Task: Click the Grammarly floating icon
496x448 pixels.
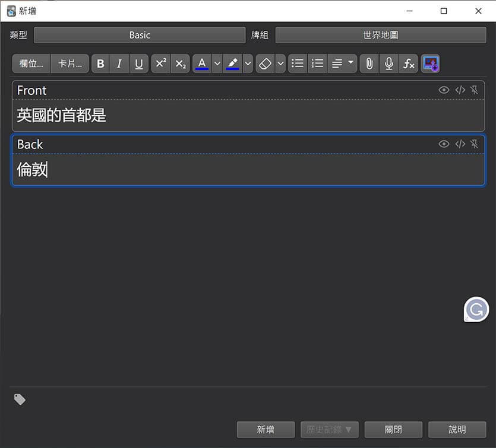Action: click(x=476, y=309)
